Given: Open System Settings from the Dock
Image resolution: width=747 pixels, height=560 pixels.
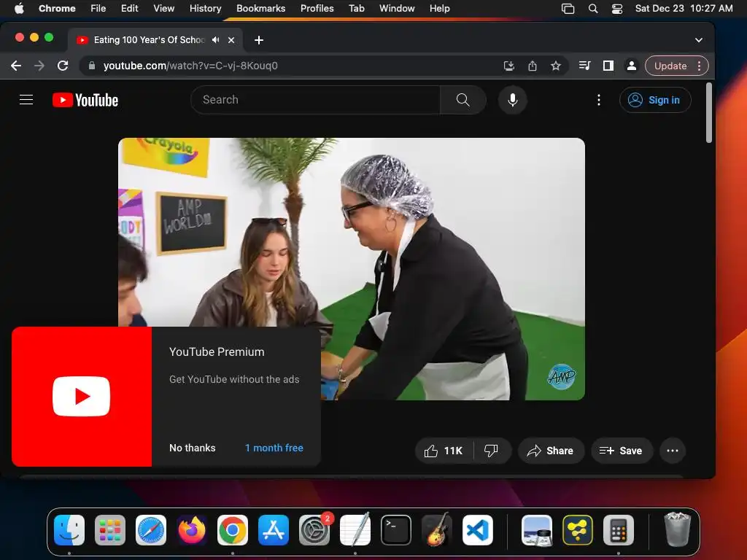Looking at the screenshot, I should point(314,530).
